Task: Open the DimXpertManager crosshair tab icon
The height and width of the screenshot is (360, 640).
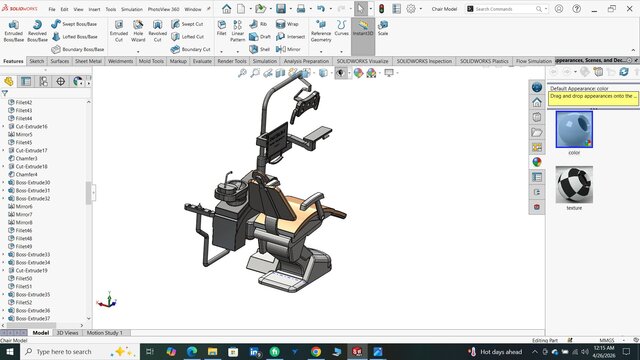Action: click(x=60, y=82)
